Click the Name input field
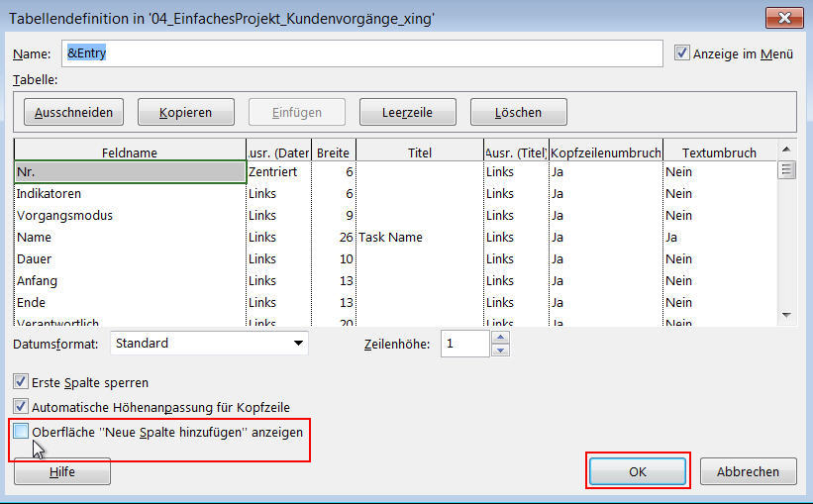The height and width of the screenshot is (504, 813). (x=361, y=53)
